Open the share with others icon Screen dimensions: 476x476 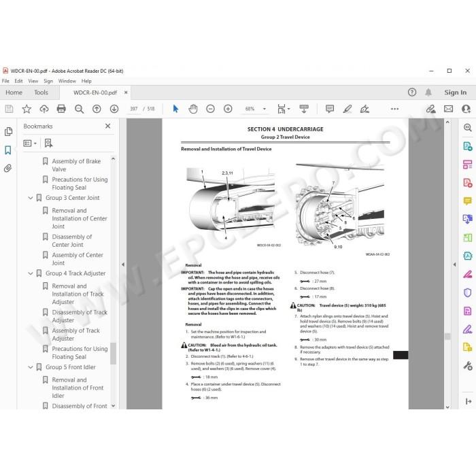466,109
